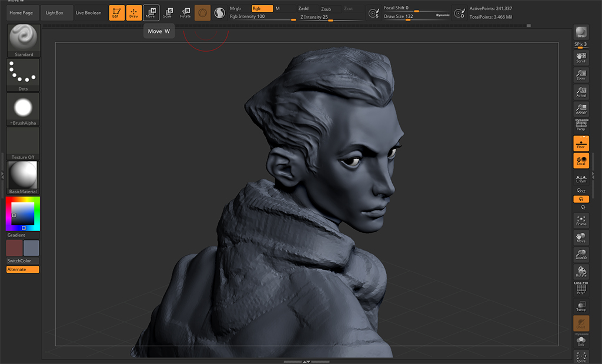Click the Gizmo 3D sphere icon

point(202,13)
